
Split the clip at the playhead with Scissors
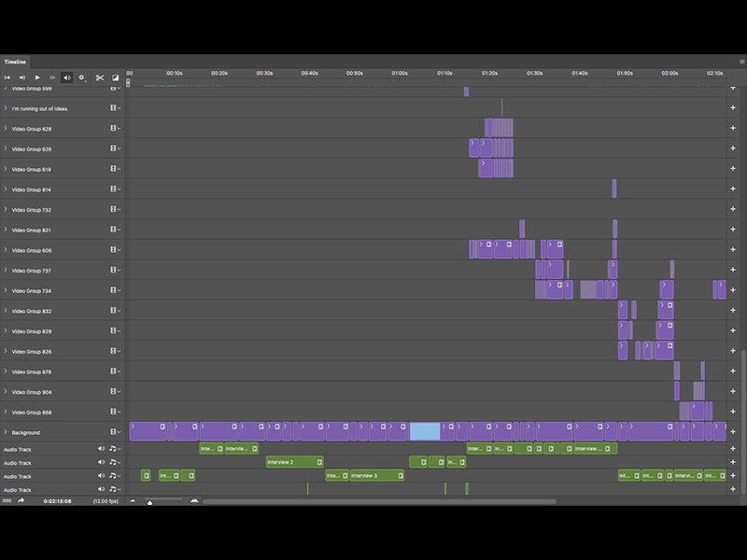(100, 77)
